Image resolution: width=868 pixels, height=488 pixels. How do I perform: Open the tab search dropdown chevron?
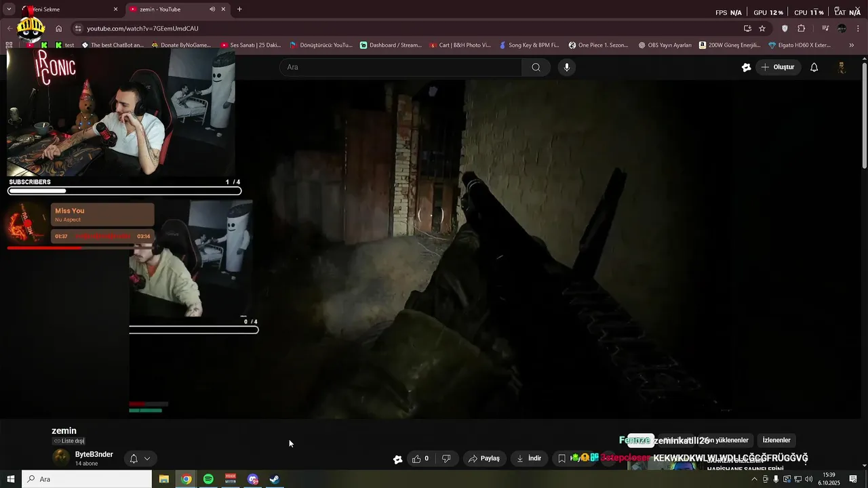pos(9,9)
